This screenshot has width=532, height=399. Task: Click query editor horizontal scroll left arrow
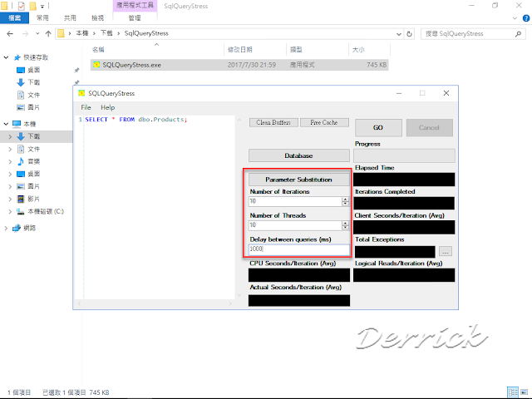pos(80,303)
